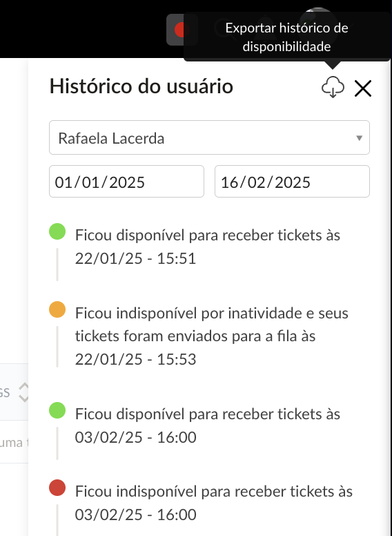Select the red unavailable status dot
Screen dimensions: 392x536
point(57,488)
